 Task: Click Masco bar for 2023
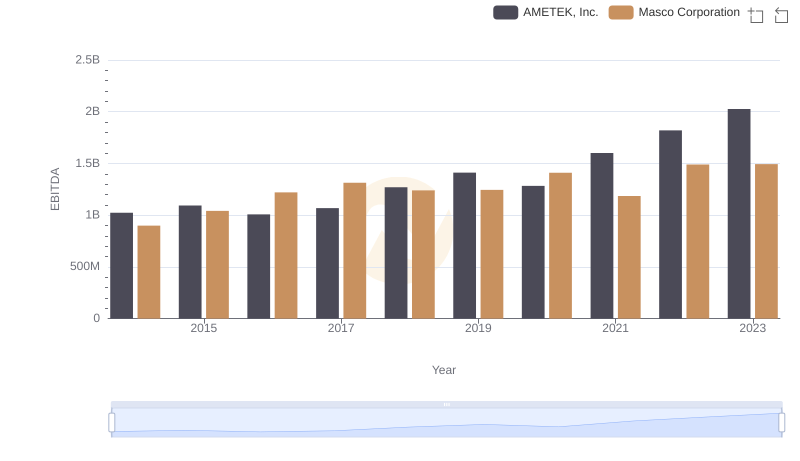point(766,241)
